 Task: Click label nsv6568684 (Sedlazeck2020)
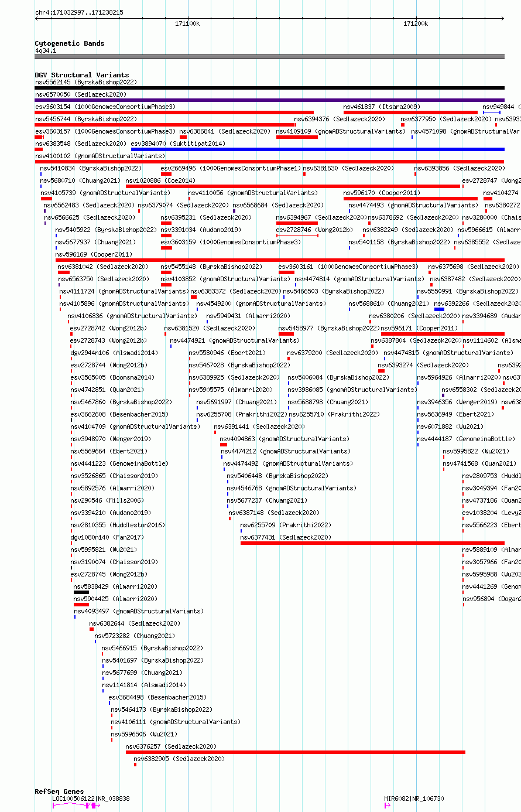click(278, 205)
